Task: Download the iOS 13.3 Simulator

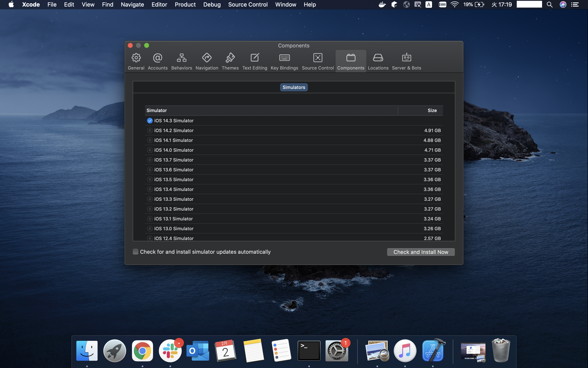Action: point(150,199)
